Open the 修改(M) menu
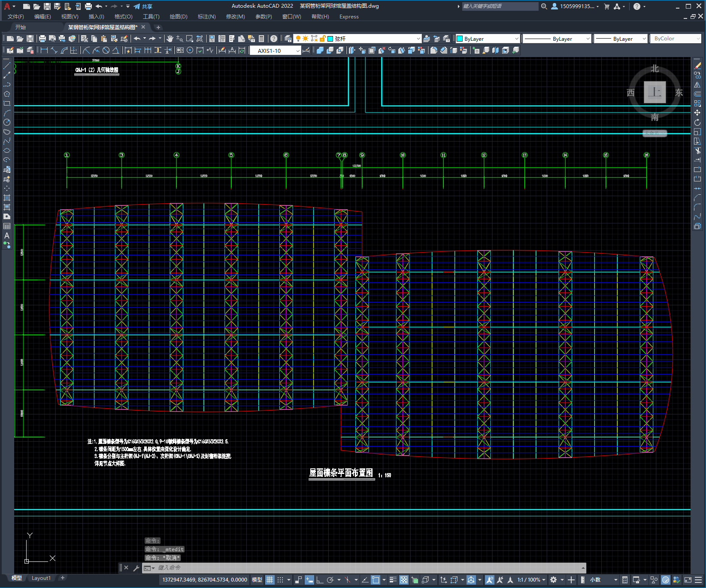Screen dimensions: 706x588 tap(235, 17)
